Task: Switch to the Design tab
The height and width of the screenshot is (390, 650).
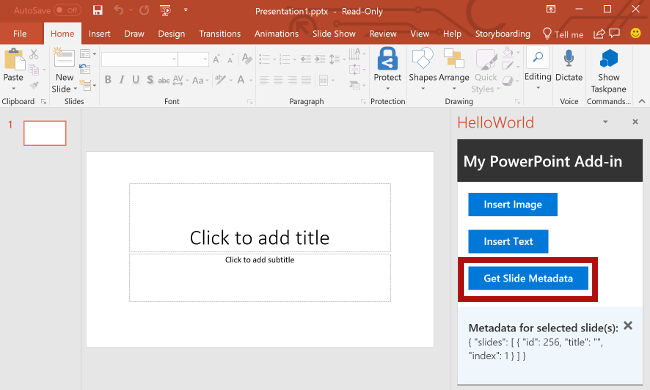Action: (171, 34)
